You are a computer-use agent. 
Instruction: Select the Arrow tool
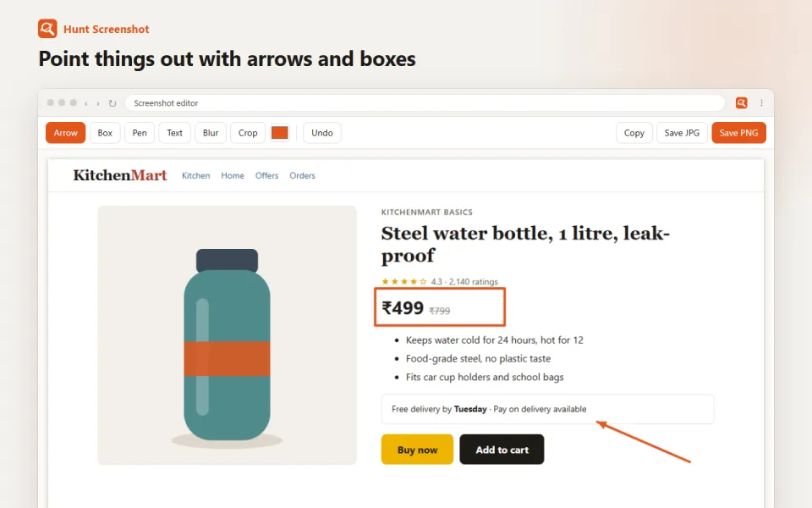(65, 133)
